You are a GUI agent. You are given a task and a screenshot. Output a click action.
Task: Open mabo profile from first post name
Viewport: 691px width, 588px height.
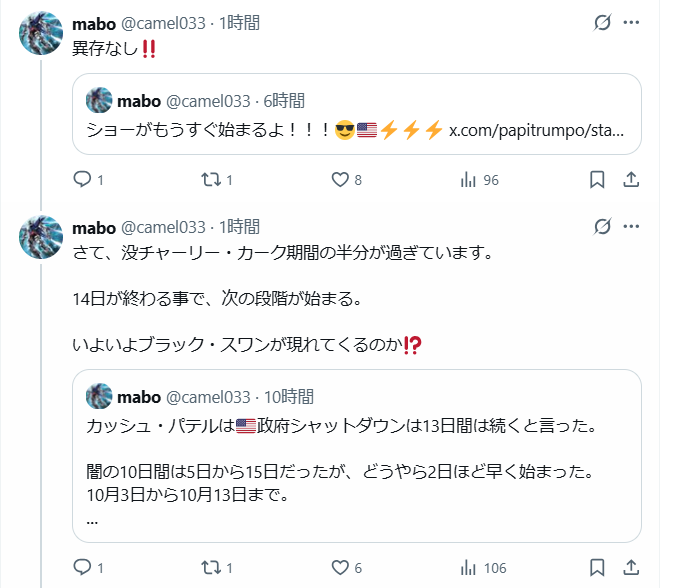coord(93,23)
